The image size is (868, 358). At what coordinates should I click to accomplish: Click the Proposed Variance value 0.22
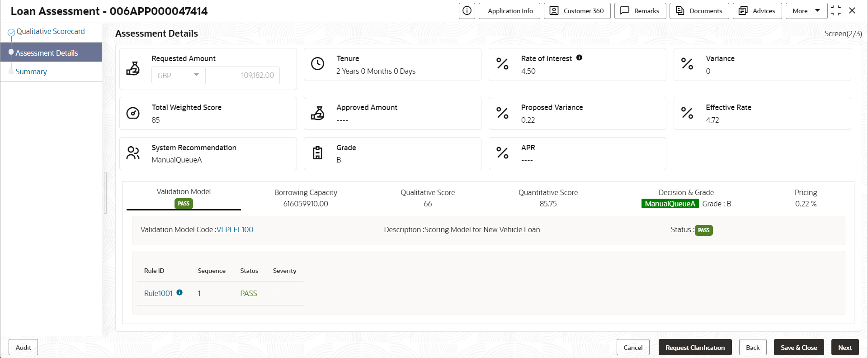(528, 120)
